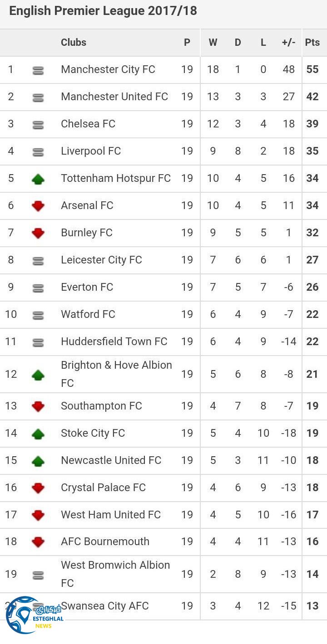Click the green up arrow beside Newcastle United
Screen dimensions: 327x644
coord(38,461)
